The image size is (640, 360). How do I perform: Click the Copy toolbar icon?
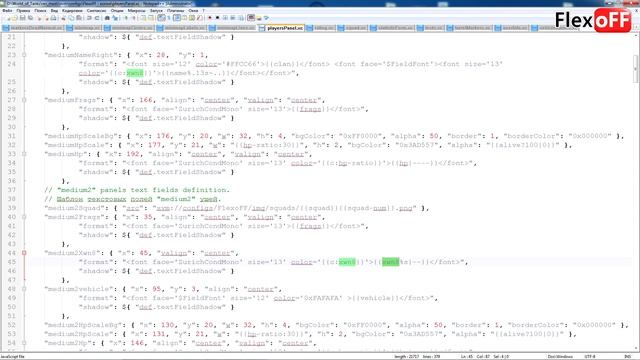point(71,18)
